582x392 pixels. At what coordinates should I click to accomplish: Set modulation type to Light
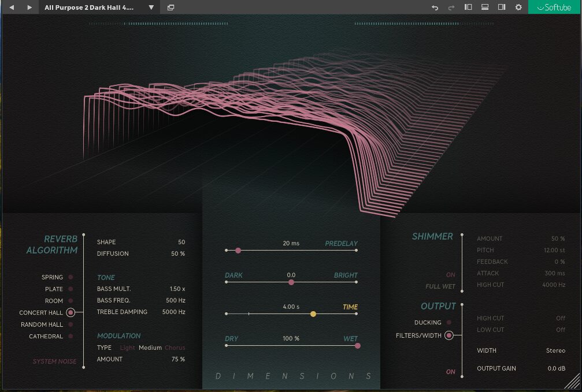(x=127, y=348)
